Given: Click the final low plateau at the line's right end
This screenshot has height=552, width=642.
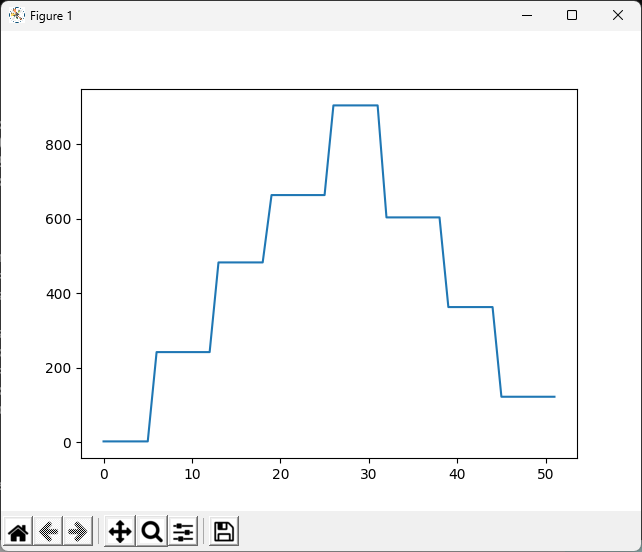Looking at the screenshot, I should coord(528,397).
